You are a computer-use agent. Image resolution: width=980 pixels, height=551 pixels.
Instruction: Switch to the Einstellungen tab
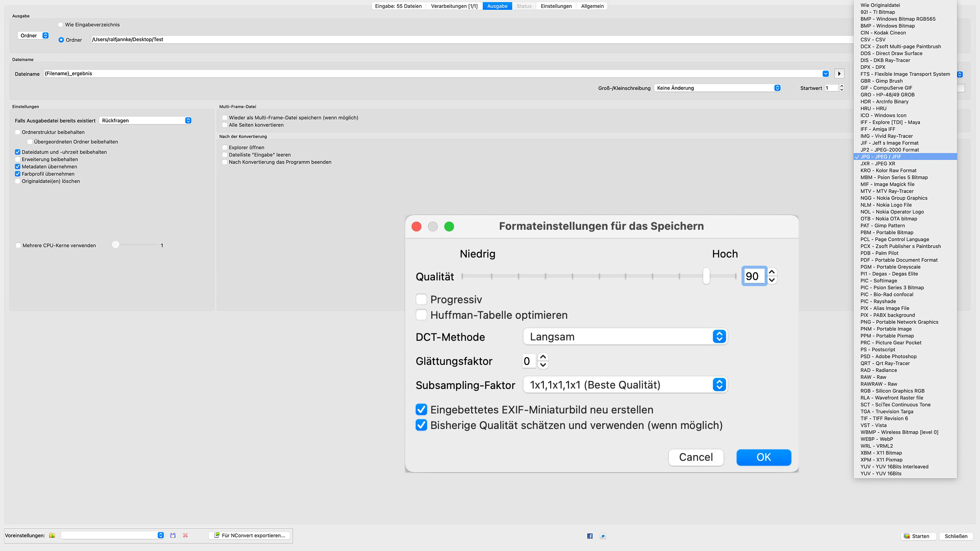[556, 6]
